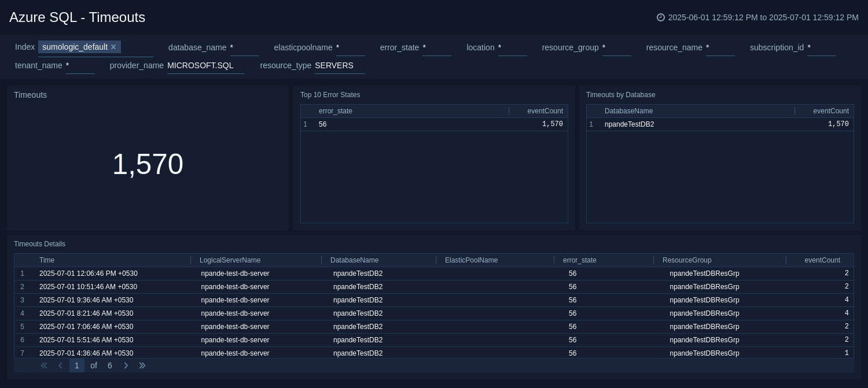Select the 5:51:46 AM timeout row timestamp
The height and width of the screenshot is (388, 868).
[x=86, y=340]
